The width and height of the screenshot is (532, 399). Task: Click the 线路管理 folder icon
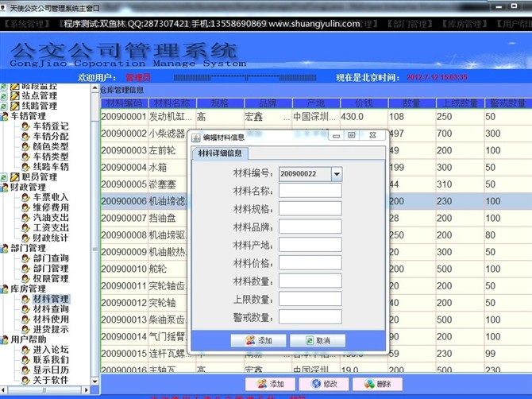pyautogui.click(x=14, y=107)
